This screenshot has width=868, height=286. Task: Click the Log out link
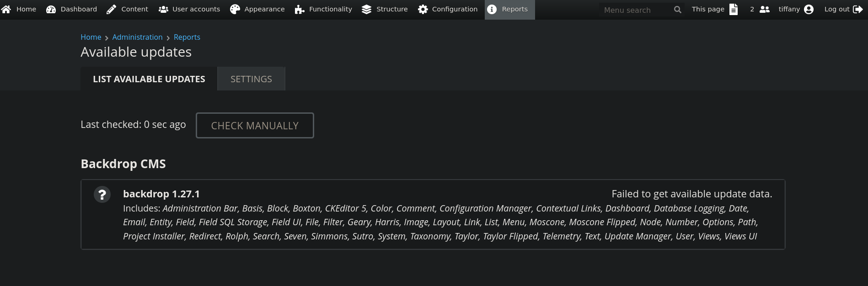(x=843, y=10)
